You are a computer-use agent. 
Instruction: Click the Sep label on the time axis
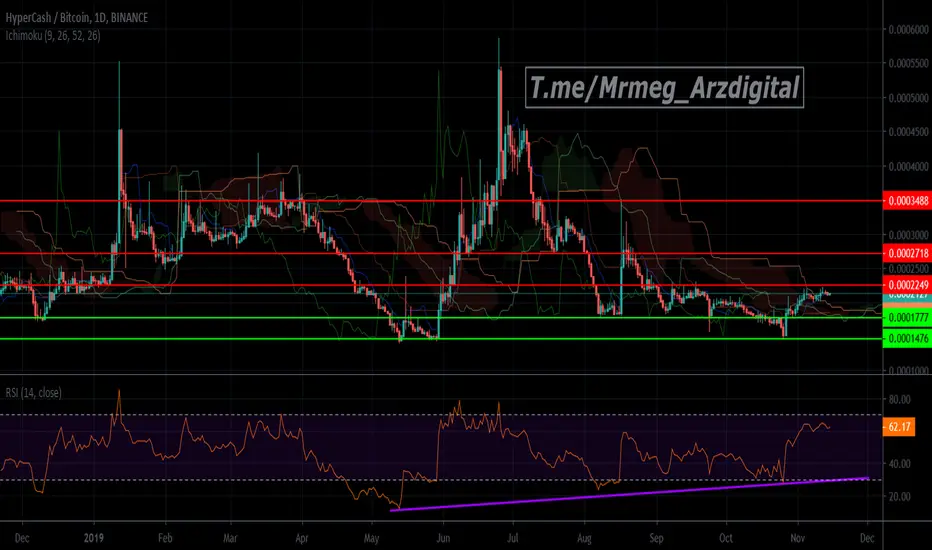click(x=656, y=538)
